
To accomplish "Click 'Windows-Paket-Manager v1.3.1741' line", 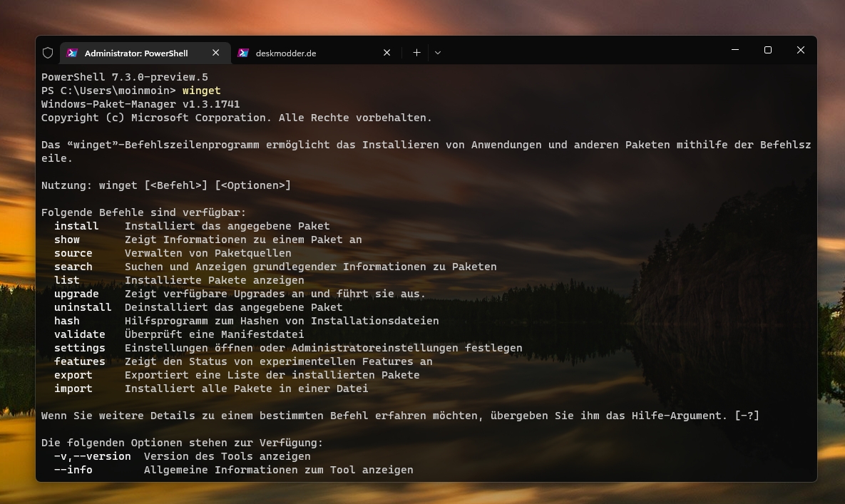I will click(140, 104).
